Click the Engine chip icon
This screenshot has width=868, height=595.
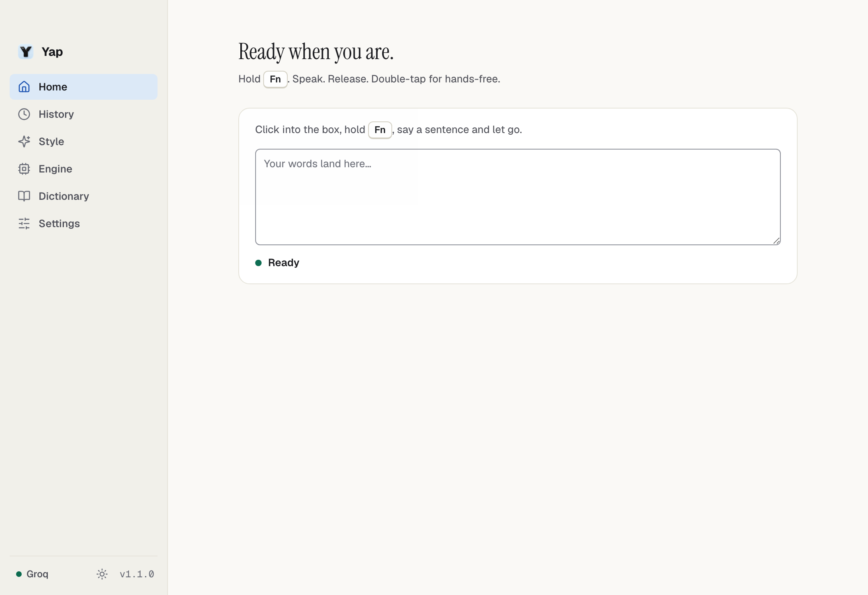pos(24,169)
